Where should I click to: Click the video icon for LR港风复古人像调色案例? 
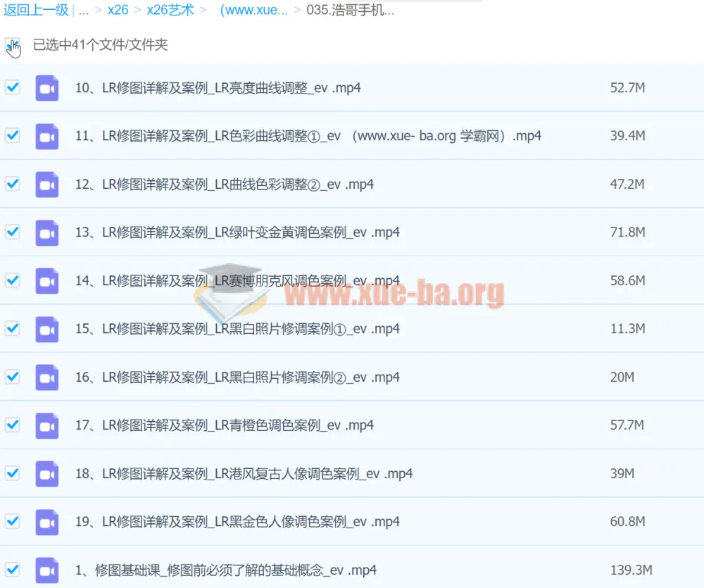pyautogui.click(x=46, y=473)
